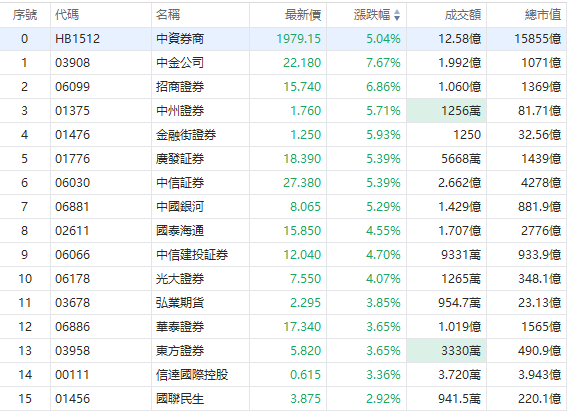Viewport: 567px width, 411px height.
Task: Sort by 成交額 column header
Action: (462, 15)
